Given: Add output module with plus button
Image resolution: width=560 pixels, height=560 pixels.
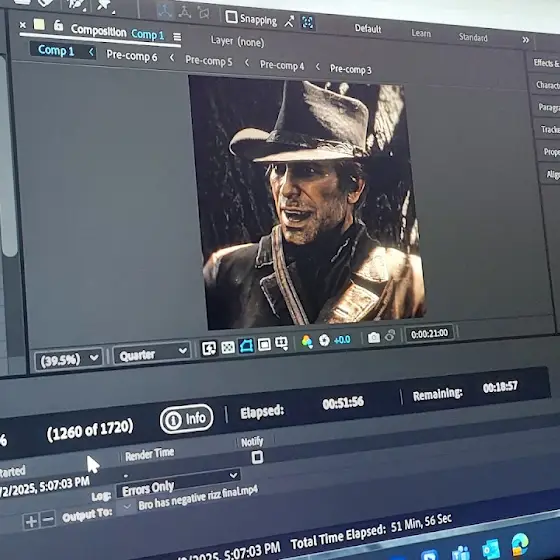Looking at the screenshot, I should tap(31, 521).
